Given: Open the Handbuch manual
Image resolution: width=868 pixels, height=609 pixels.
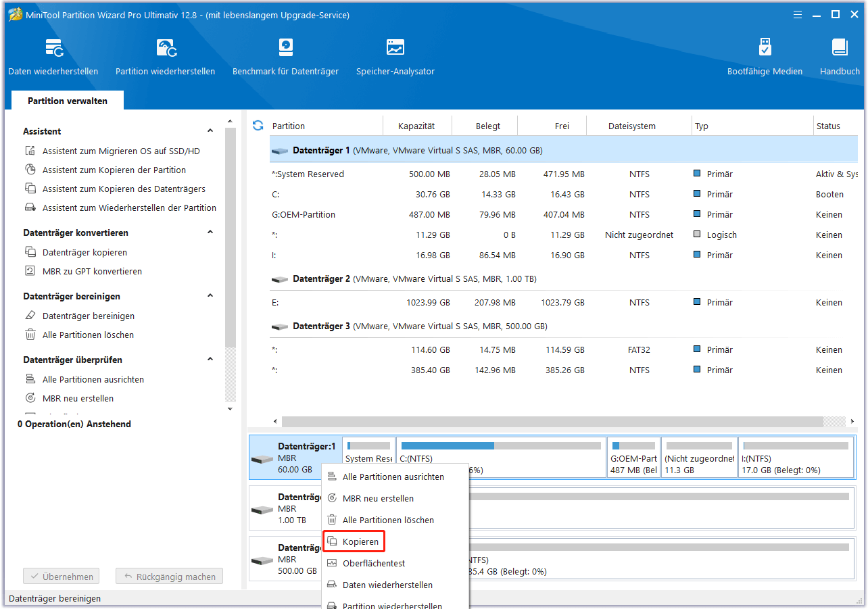Looking at the screenshot, I should pyautogui.click(x=840, y=57).
